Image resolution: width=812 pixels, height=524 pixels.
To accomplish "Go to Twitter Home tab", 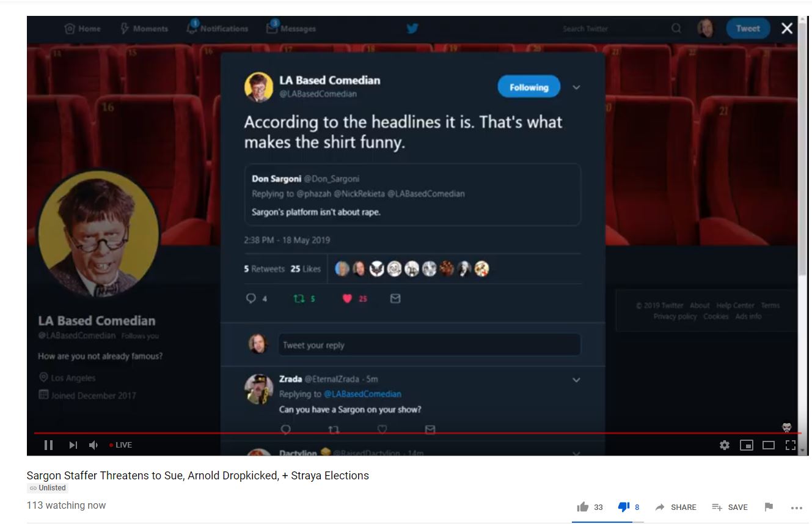I will point(82,29).
